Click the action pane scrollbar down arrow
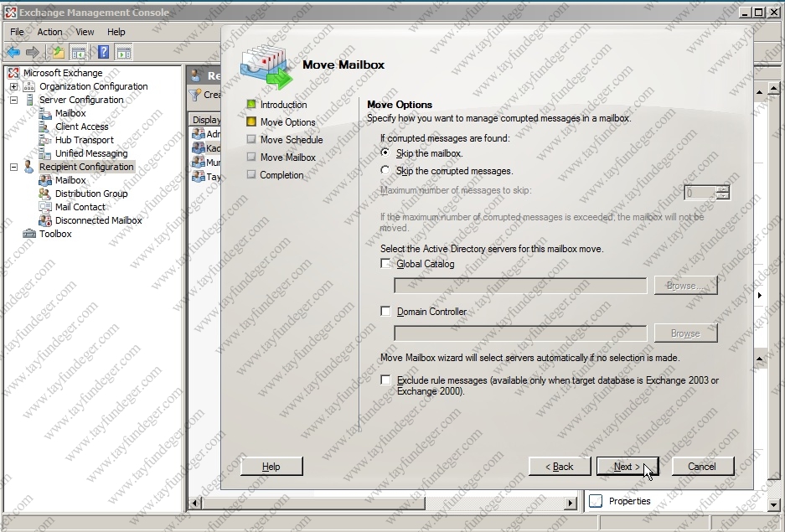This screenshot has width=785, height=532. (774, 505)
